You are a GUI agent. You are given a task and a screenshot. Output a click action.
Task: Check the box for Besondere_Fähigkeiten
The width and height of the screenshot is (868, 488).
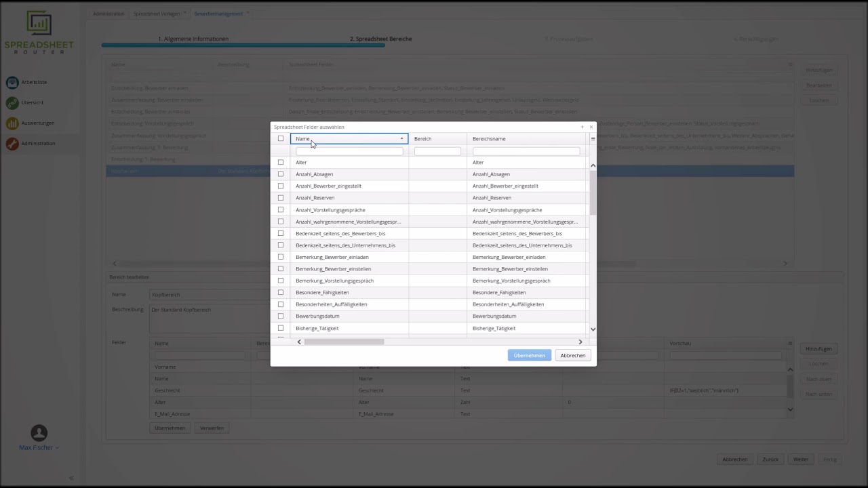tap(281, 292)
